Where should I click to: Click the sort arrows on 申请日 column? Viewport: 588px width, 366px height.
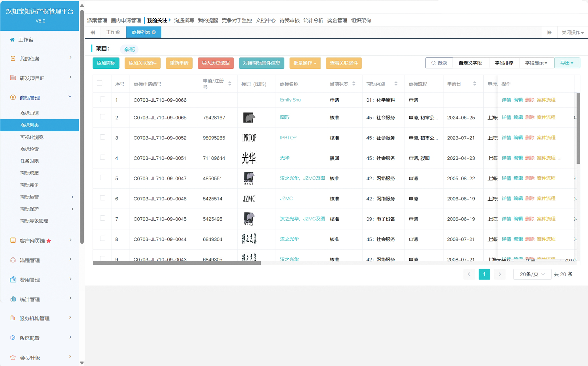pos(475,84)
